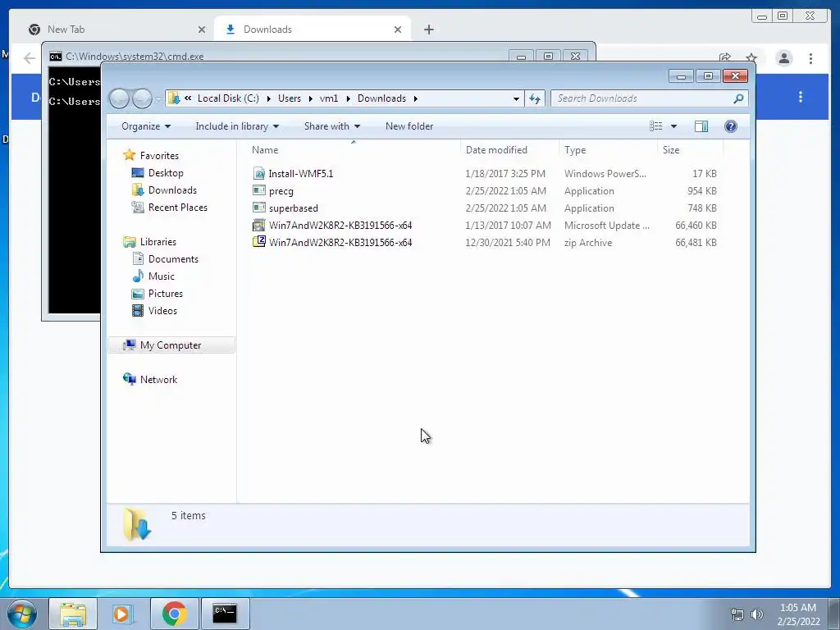Open Windows Explorer from the taskbar

(x=73, y=614)
